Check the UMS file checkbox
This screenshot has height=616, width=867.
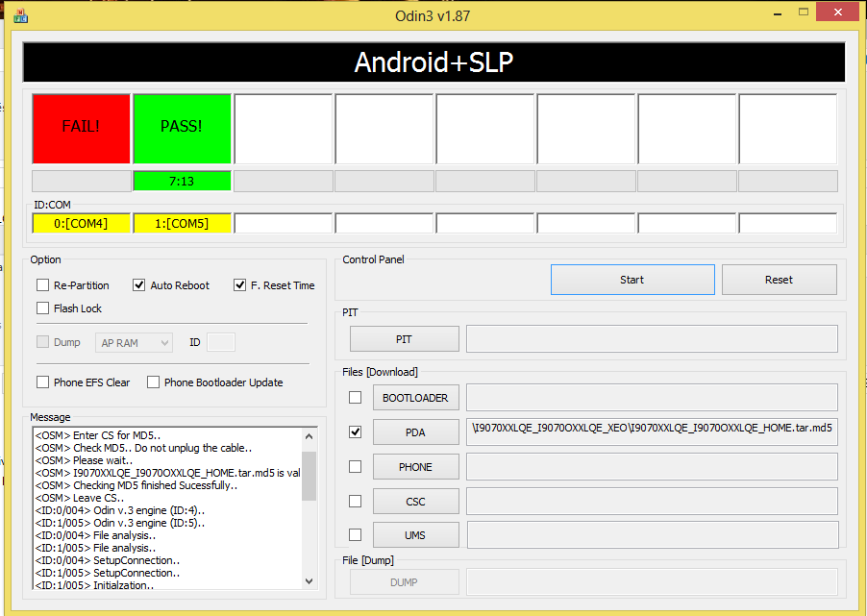coord(355,534)
